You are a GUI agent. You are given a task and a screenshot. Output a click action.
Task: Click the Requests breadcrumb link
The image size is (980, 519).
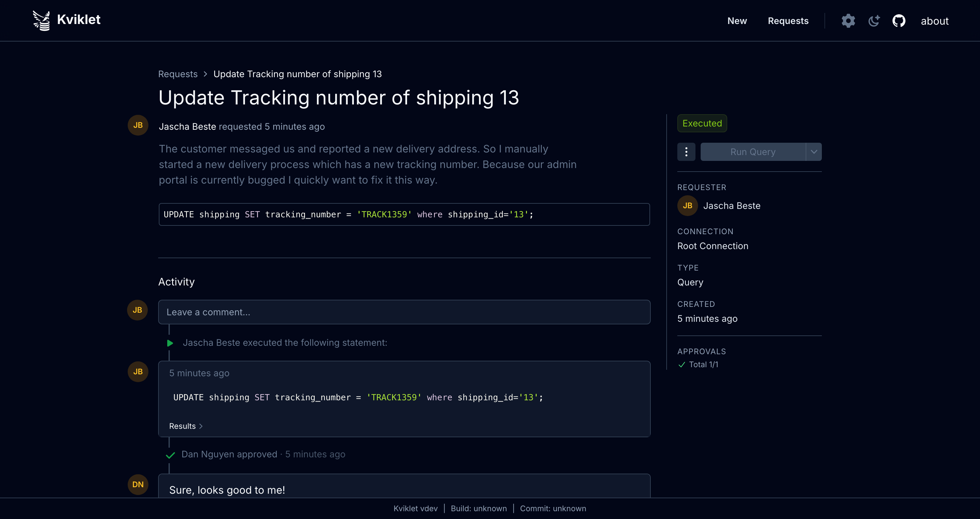pos(178,74)
